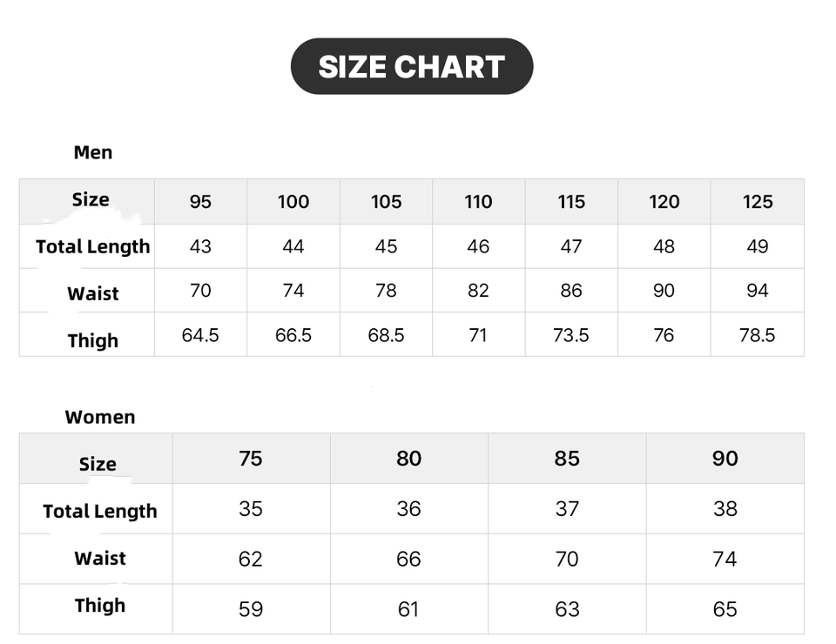Click the men's Total Length row label

(x=93, y=247)
